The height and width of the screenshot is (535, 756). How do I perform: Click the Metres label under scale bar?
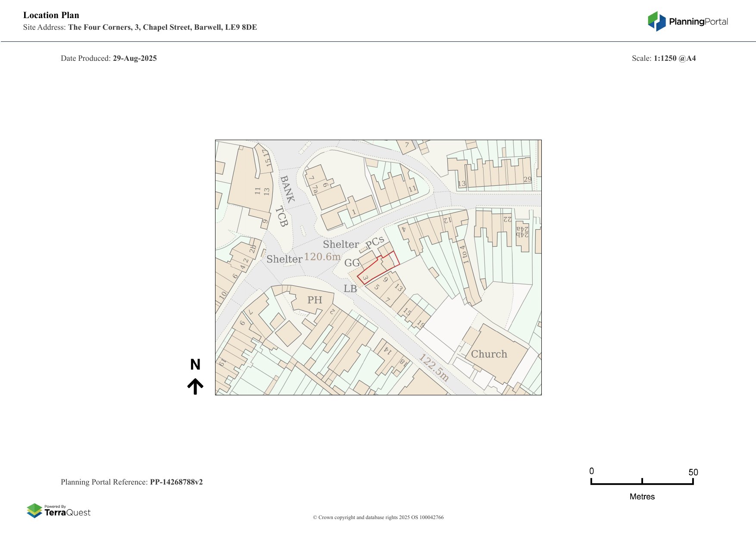(642, 497)
